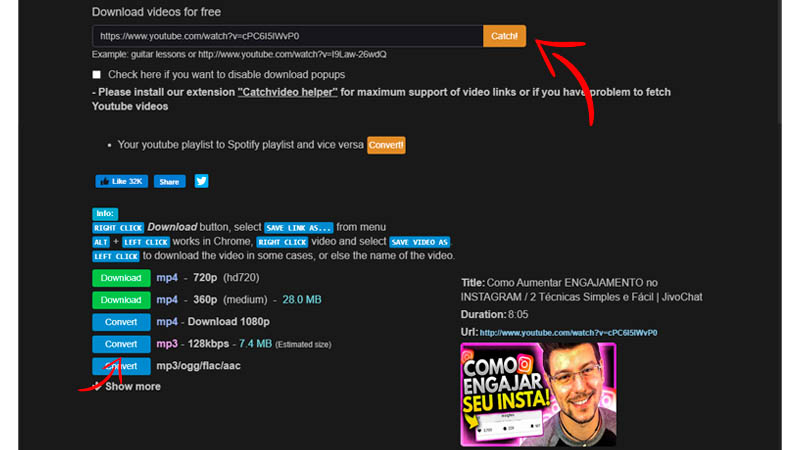Click the Info: label badge
Screen dimensions: 800x450
(105, 213)
